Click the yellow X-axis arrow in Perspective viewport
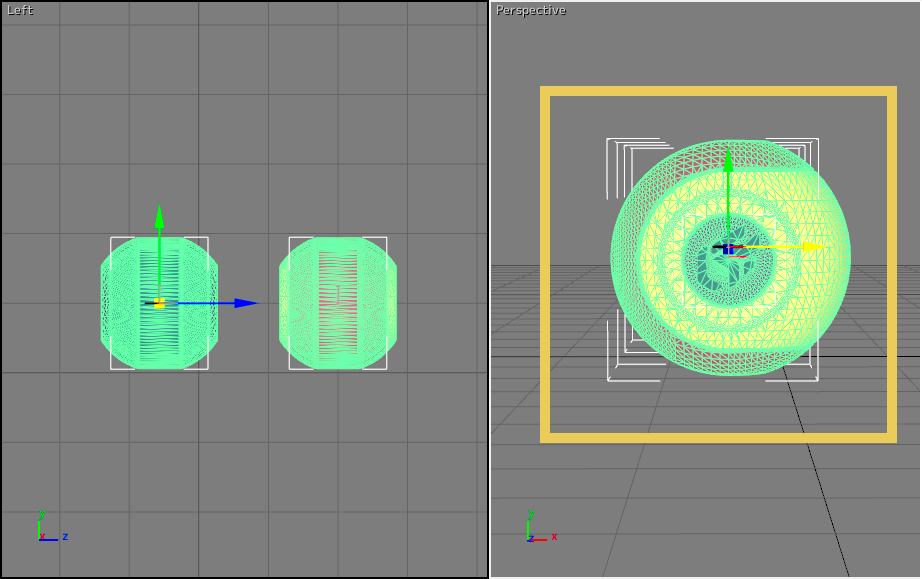The width and height of the screenshot is (922, 579). 815,246
